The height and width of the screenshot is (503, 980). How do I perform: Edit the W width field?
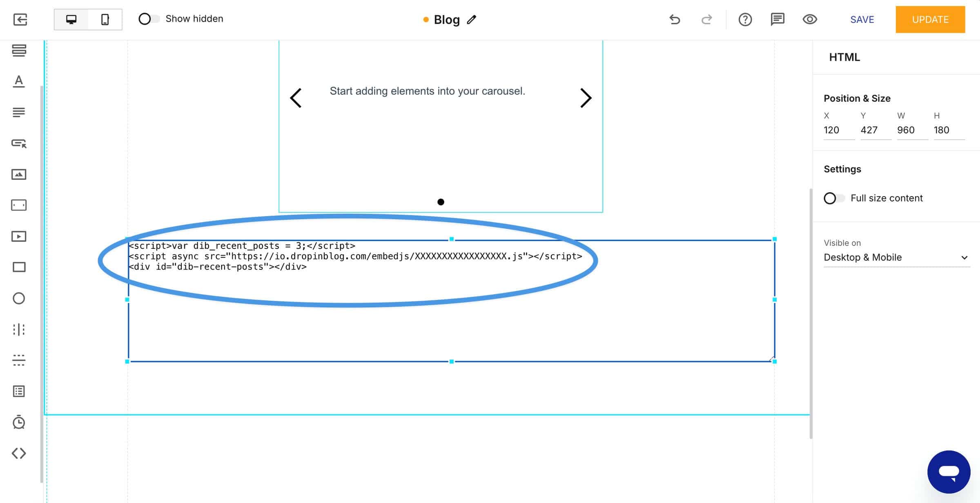coord(913,130)
